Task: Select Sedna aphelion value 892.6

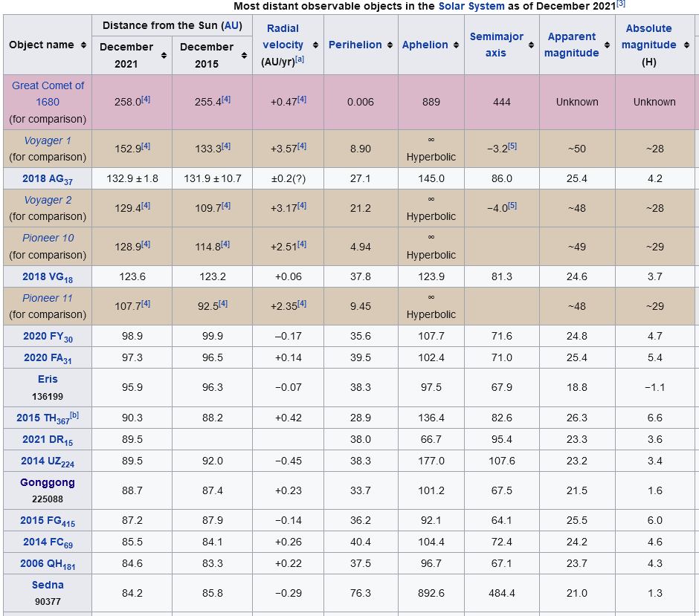Action: (431, 593)
